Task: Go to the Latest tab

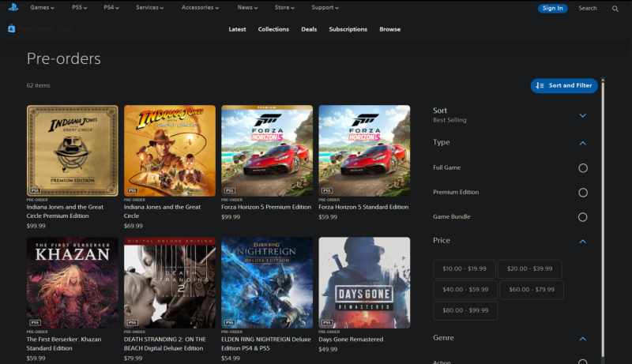Action: (237, 29)
